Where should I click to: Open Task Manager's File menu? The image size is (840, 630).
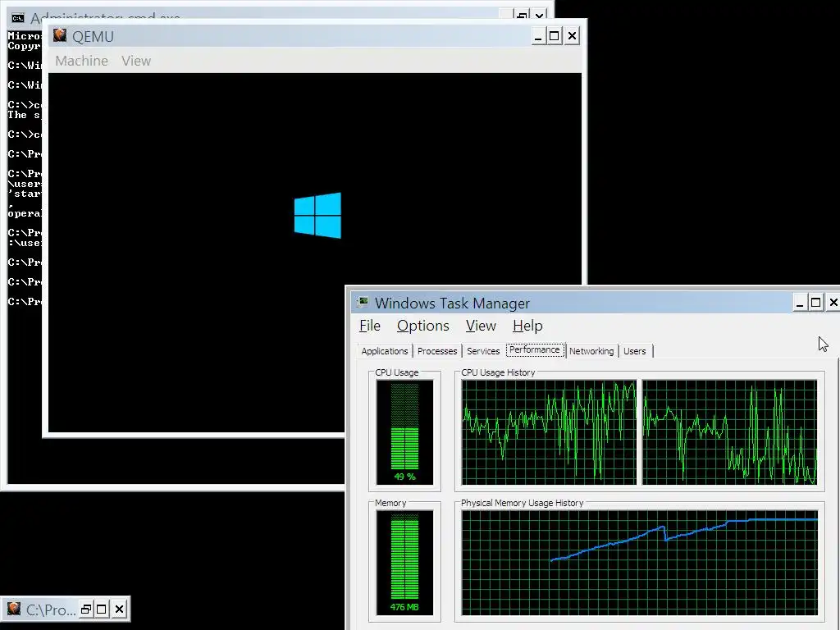[370, 326]
